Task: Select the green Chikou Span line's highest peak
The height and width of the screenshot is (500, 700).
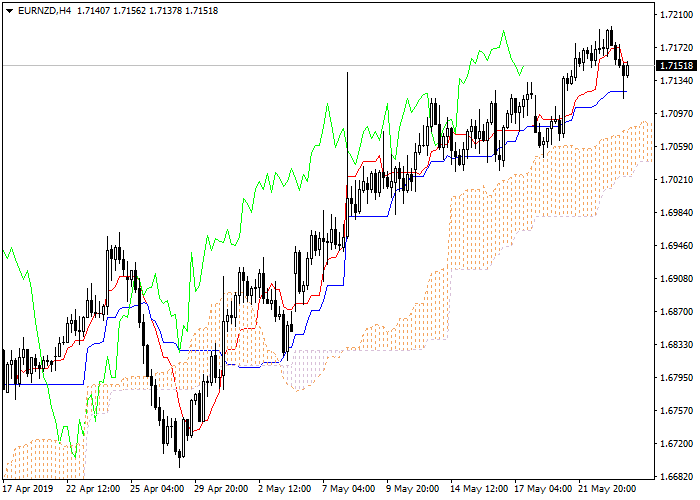Action: point(504,31)
